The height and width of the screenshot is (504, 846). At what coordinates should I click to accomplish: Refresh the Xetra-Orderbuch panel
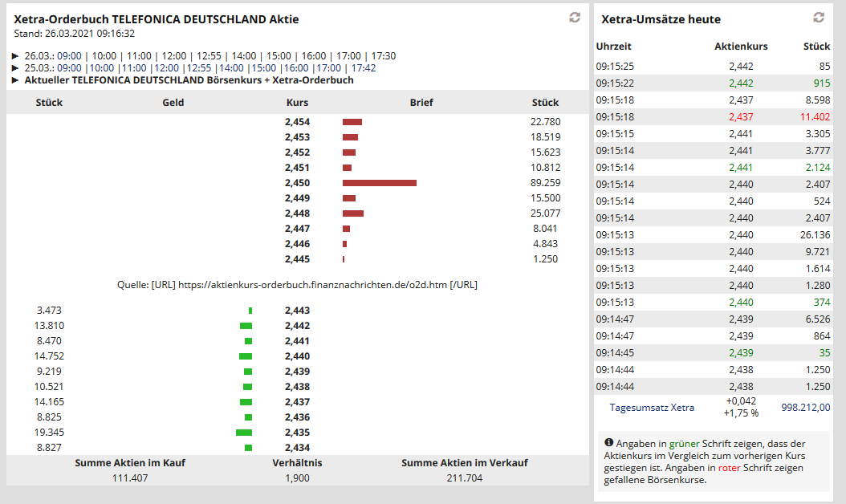point(574,18)
